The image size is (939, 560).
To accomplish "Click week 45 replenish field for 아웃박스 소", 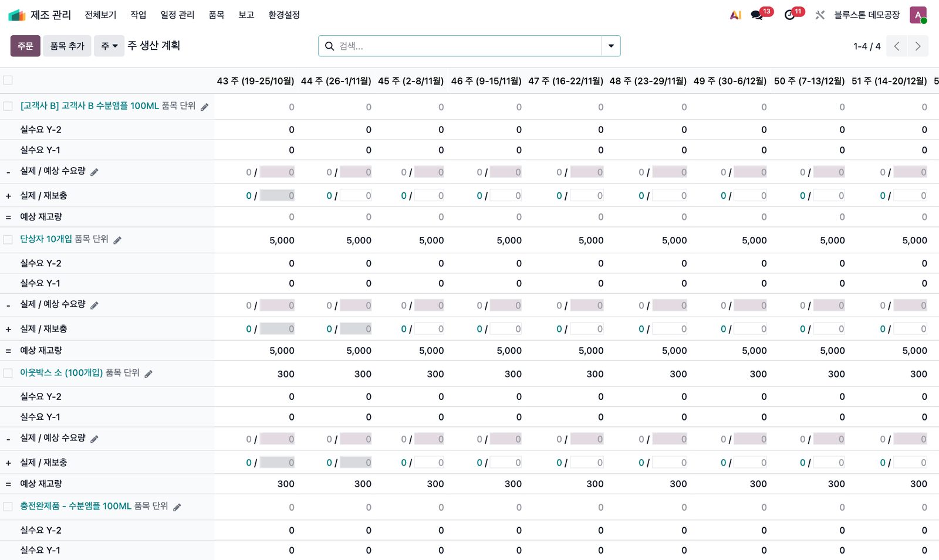I will 430,463.
